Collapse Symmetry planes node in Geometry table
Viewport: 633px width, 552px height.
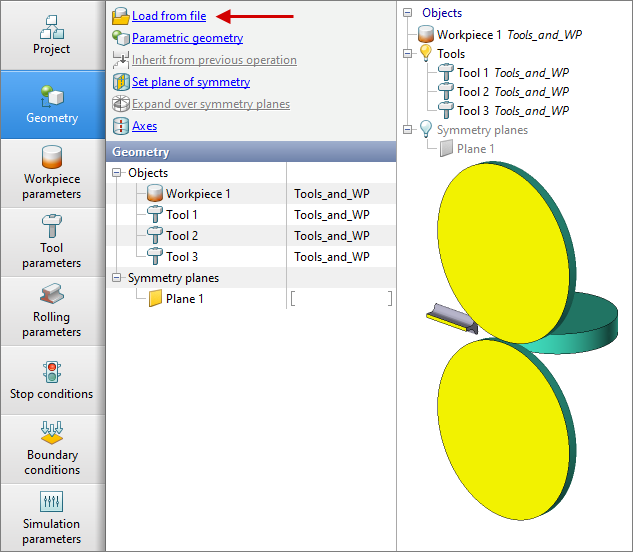117,278
